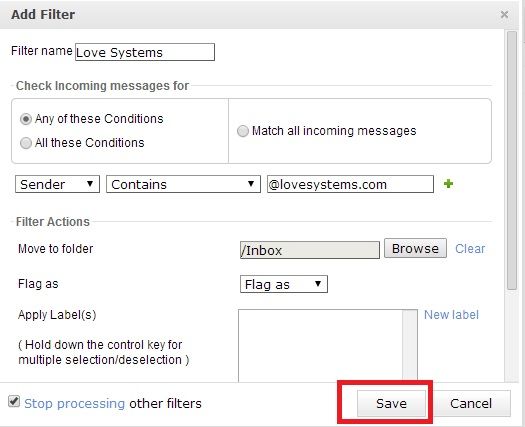
Task: Select the All these Conditions radio
Action: click(26, 143)
